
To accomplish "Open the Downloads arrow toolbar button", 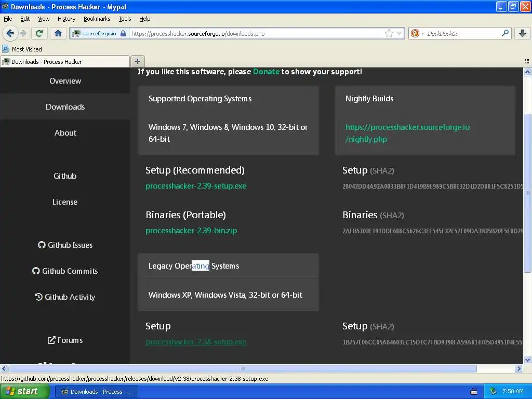I will 523,33.
